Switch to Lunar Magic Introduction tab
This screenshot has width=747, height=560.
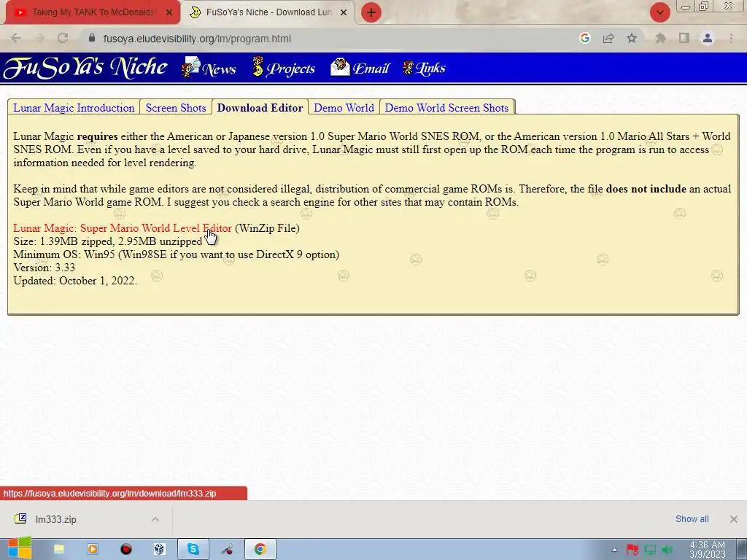tap(74, 108)
